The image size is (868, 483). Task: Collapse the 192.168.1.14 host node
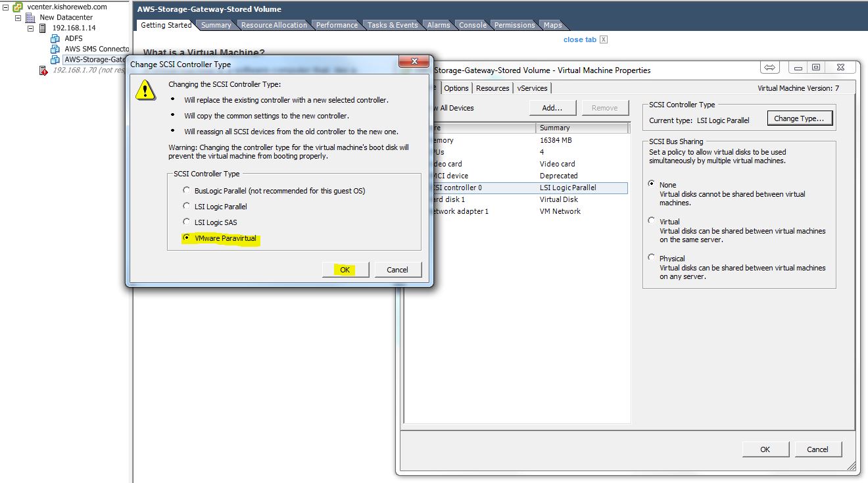pyautogui.click(x=30, y=28)
